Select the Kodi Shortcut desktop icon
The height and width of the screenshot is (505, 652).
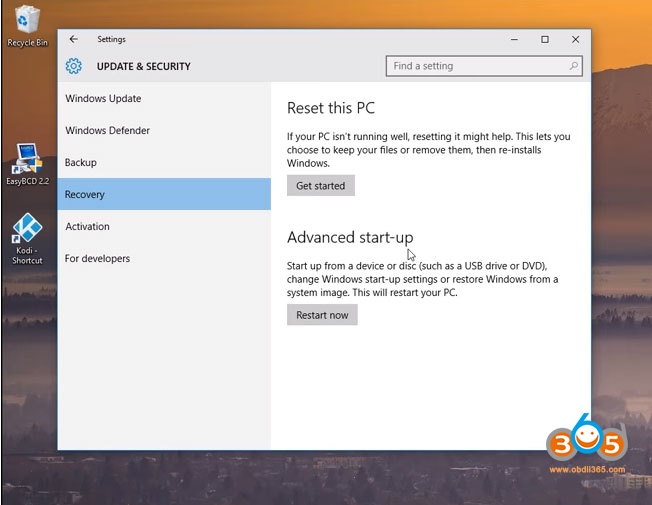pos(27,239)
